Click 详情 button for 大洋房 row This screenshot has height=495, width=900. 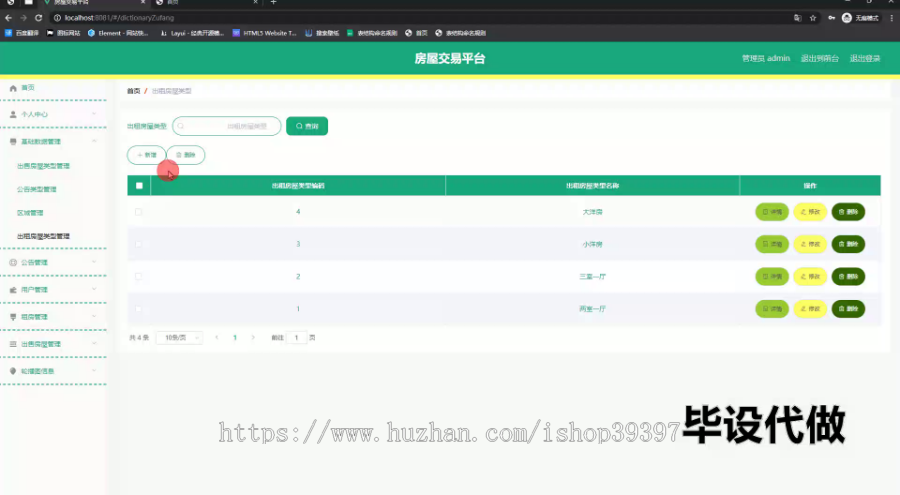[x=772, y=212]
